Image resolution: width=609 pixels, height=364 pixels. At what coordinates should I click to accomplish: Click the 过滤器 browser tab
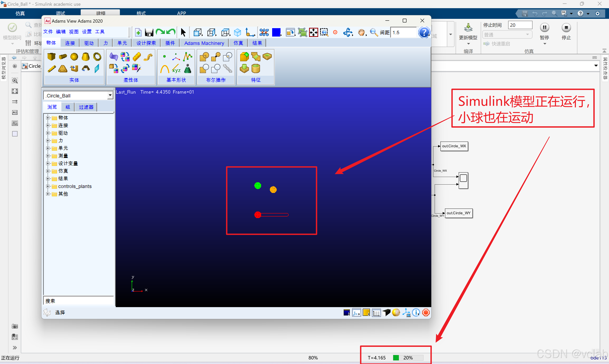[86, 107]
